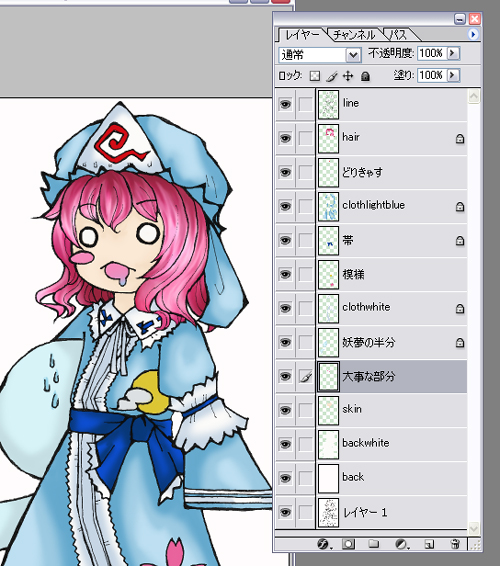Click link box on line layer

(305, 104)
